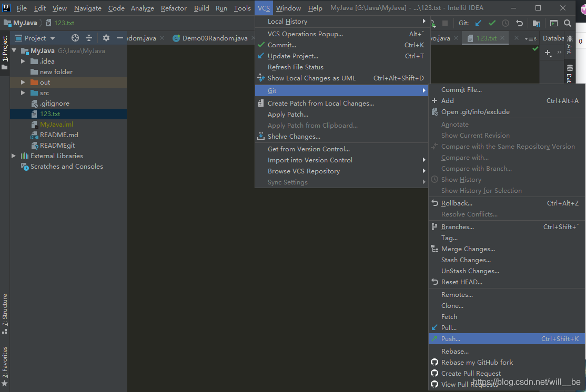This screenshot has height=392, width=586.
Task: Open the File menu
Action: [22, 8]
